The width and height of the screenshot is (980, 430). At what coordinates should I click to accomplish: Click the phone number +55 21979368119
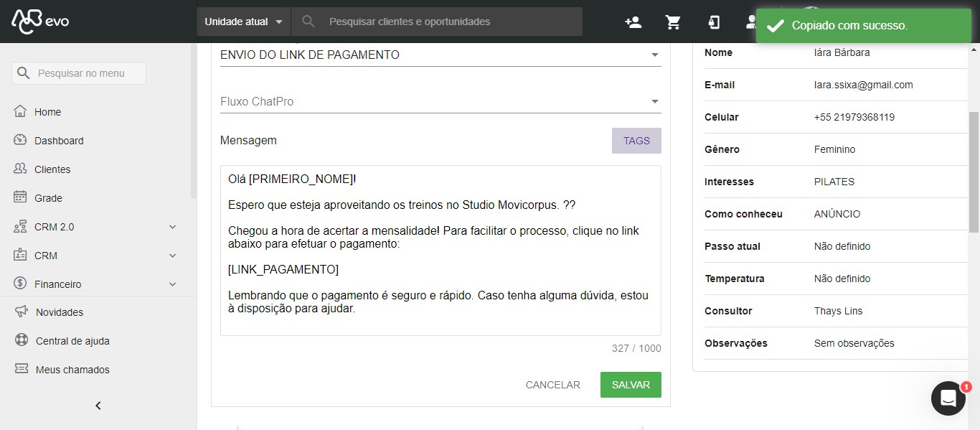[x=854, y=117]
